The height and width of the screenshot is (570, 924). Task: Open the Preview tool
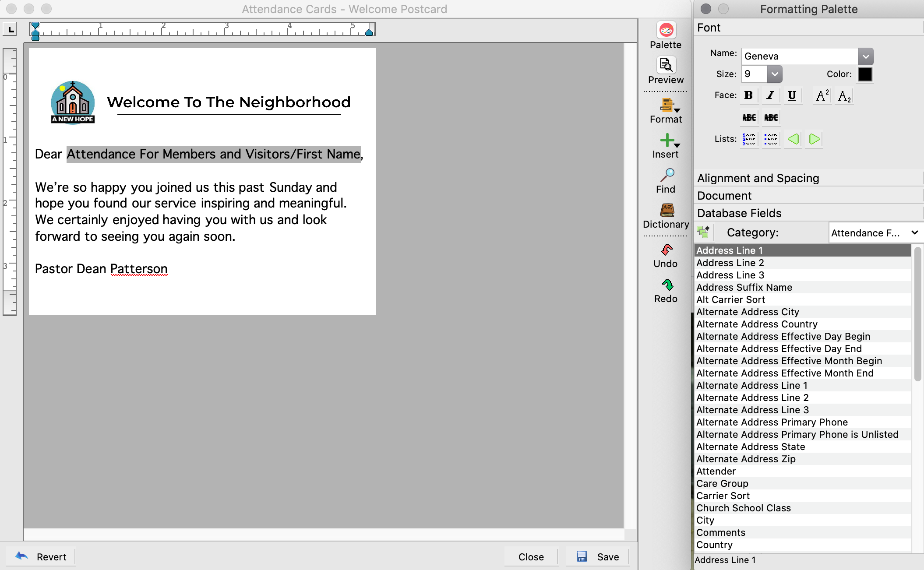pyautogui.click(x=666, y=65)
